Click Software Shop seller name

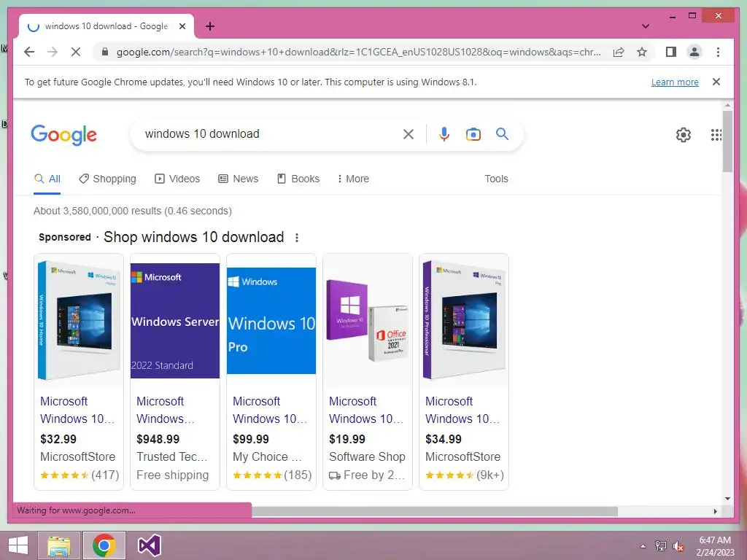click(367, 456)
